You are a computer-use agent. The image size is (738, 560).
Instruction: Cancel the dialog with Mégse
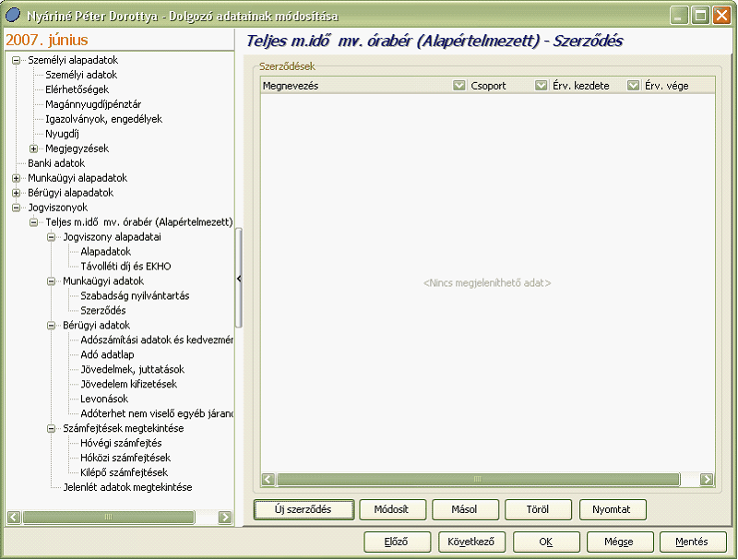[x=620, y=542]
